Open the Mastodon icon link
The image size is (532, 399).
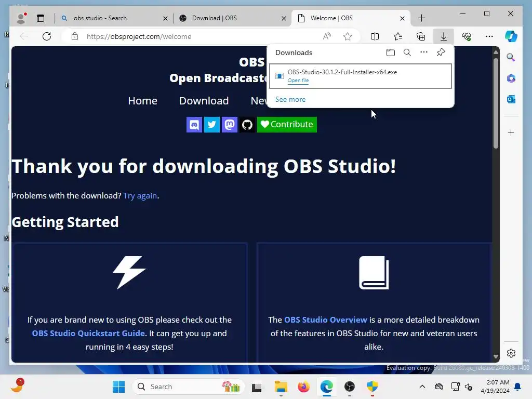(x=229, y=125)
